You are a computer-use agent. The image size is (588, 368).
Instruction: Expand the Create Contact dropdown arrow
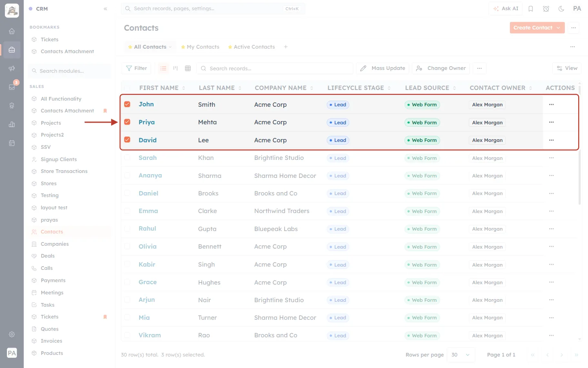pos(559,28)
